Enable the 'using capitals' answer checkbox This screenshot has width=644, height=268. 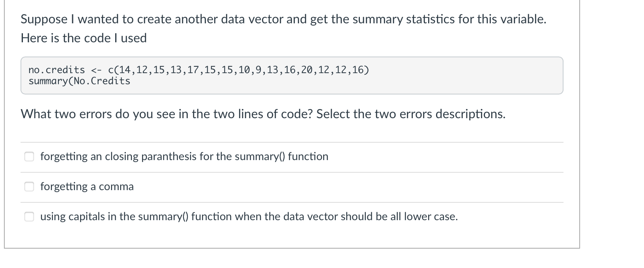[x=29, y=217]
